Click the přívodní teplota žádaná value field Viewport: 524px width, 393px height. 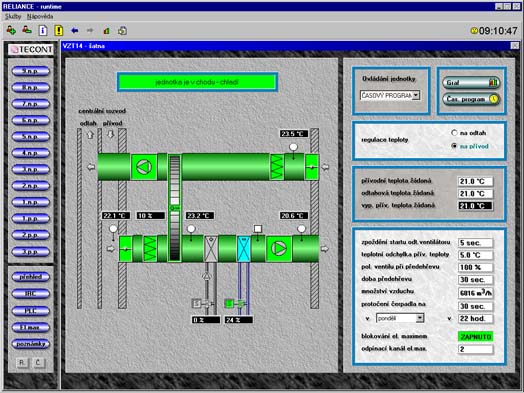pyautogui.click(x=475, y=181)
